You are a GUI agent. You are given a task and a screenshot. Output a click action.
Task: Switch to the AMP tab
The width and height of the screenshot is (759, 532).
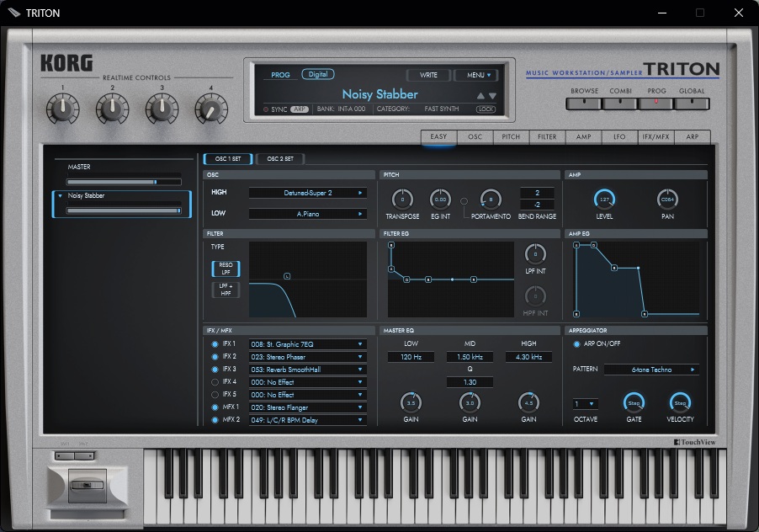tap(583, 137)
